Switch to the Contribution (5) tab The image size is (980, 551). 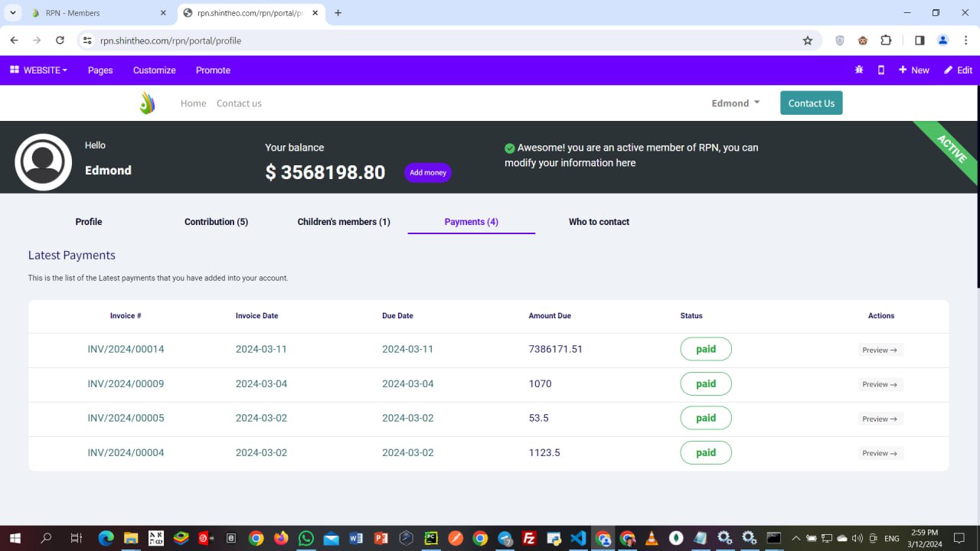click(x=216, y=222)
